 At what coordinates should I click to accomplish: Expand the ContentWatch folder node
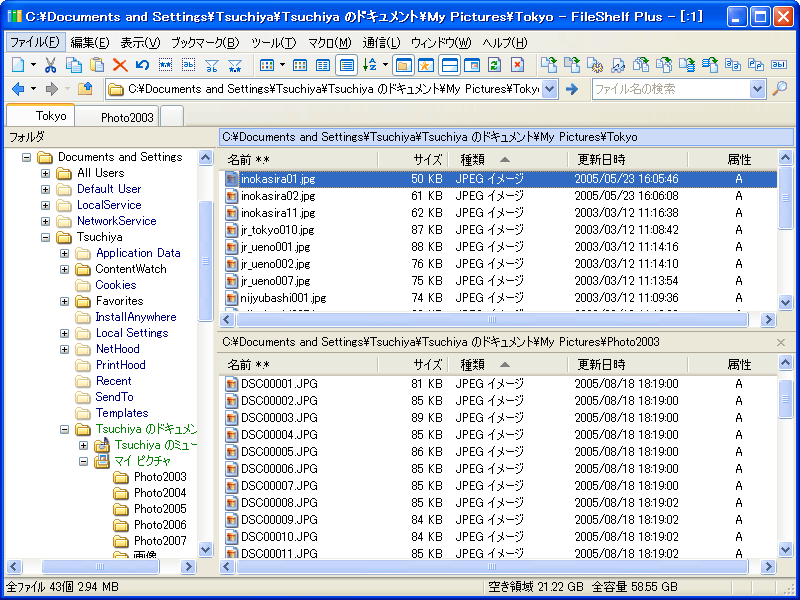coord(64,269)
